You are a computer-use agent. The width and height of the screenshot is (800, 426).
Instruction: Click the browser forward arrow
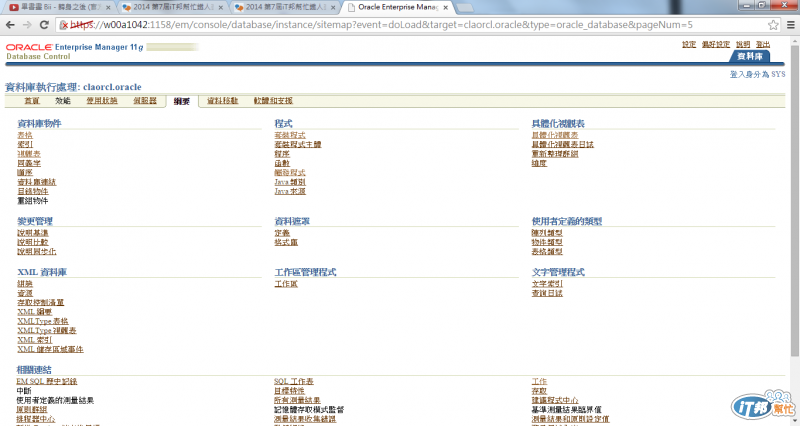click(27, 24)
